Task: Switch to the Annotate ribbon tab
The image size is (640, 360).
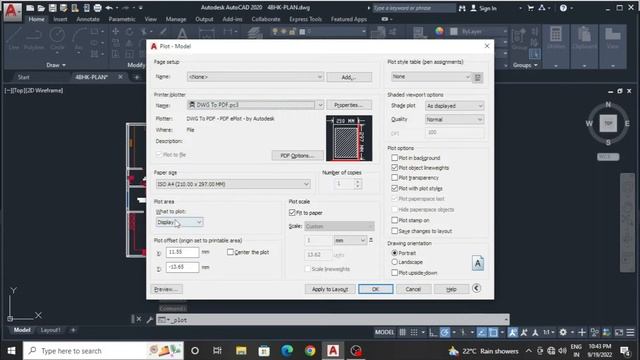Action: coord(88,19)
